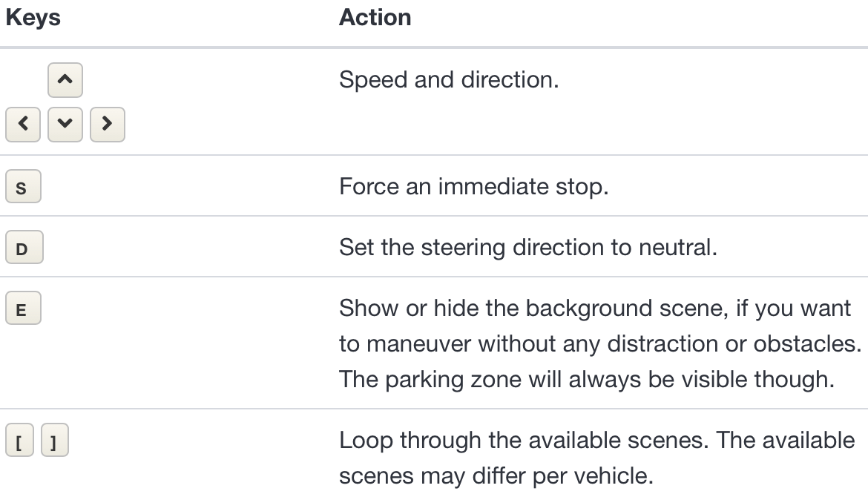Screen dimensions: 868x494
Task: Click the E key icon
Action: point(23,308)
